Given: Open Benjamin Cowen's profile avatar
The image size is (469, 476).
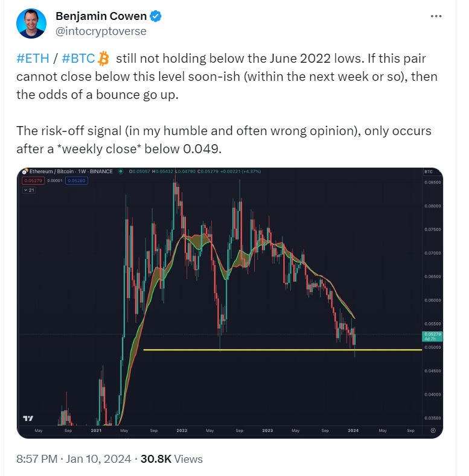Looking at the screenshot, I should (31, 24).
